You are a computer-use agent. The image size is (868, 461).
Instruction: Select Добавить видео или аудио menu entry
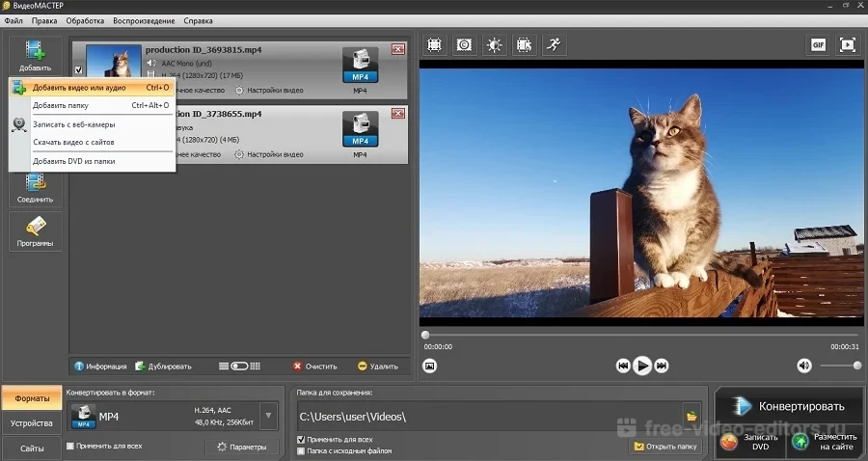tap(79, 88)
